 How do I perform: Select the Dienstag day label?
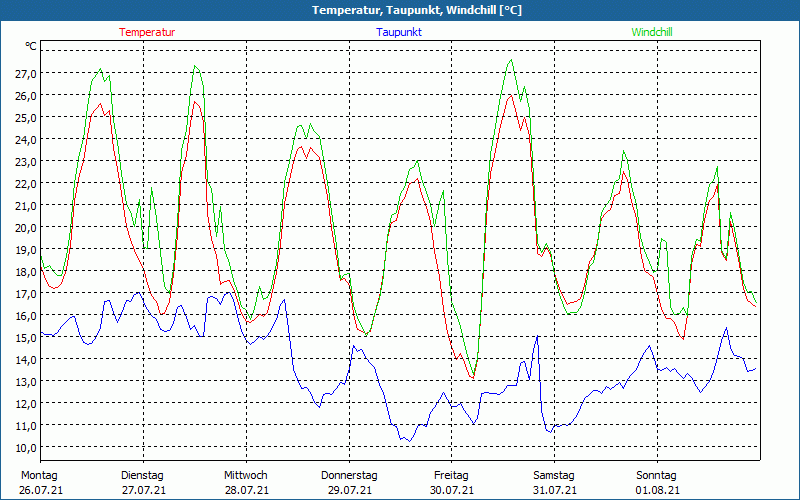pyautogui.click(x=142, y=475)
